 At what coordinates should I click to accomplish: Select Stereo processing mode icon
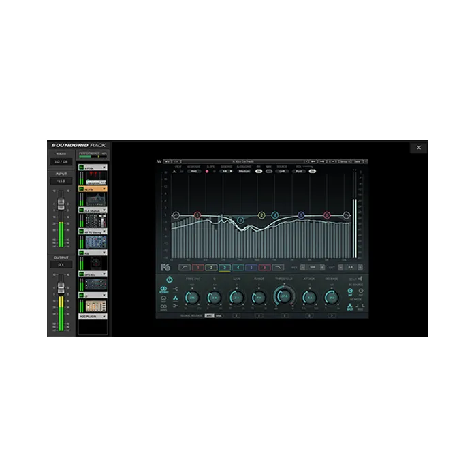click(163, 289)
